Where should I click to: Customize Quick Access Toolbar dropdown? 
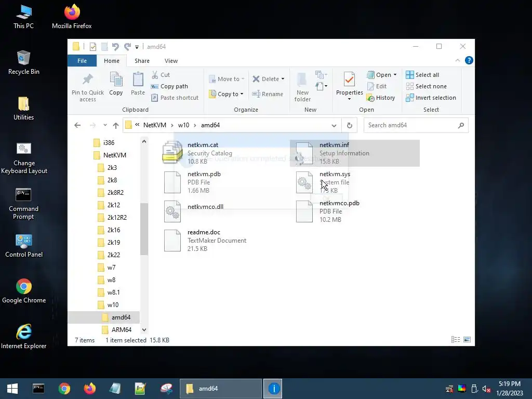[x=137, y=47]
